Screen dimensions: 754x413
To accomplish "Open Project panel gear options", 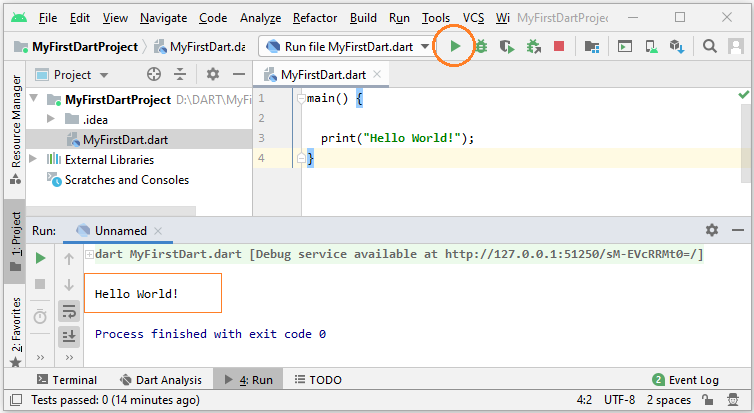I will pyautogui.click(x=213, y=74).
